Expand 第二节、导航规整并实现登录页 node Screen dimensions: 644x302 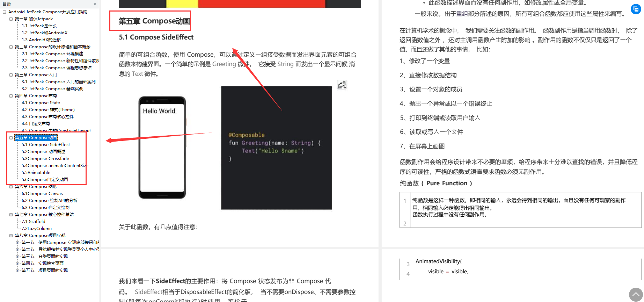17,250
